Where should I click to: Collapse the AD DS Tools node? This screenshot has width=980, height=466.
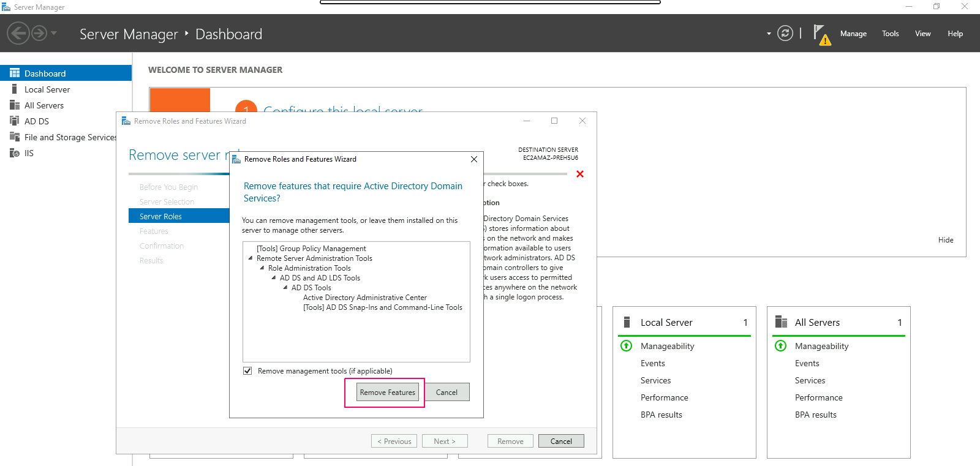click(x=285, y=288)
